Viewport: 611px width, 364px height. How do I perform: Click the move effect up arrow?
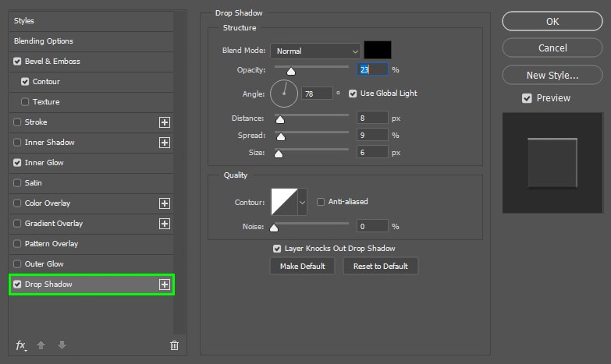pyautogui.click(x=41, y=345)
